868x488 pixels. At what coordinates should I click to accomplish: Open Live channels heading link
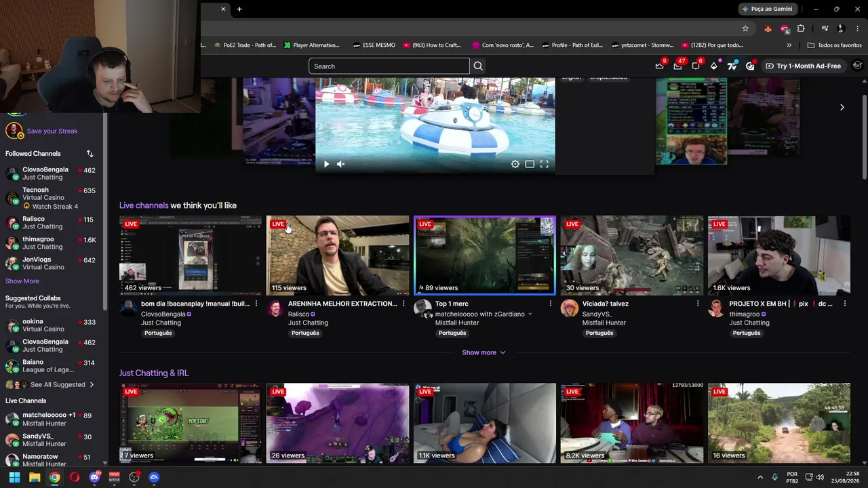click(x=144, y=205)
